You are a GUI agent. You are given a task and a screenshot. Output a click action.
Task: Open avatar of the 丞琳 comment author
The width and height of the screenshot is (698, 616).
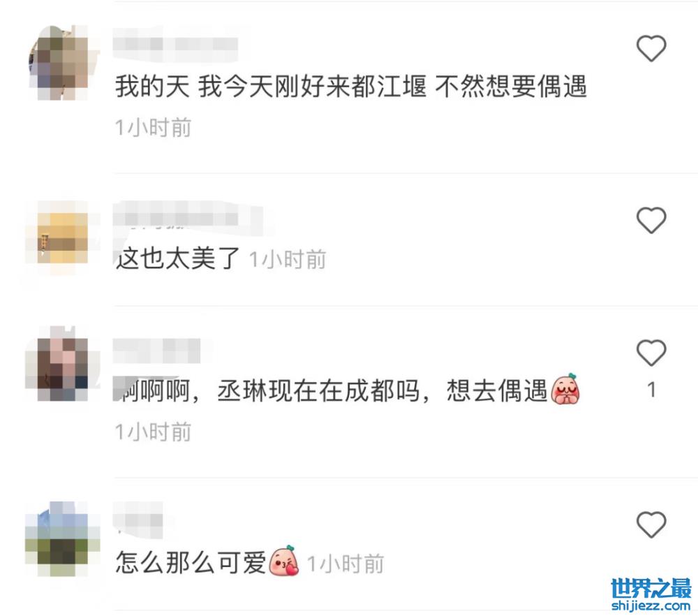click(x=62, y=363)
